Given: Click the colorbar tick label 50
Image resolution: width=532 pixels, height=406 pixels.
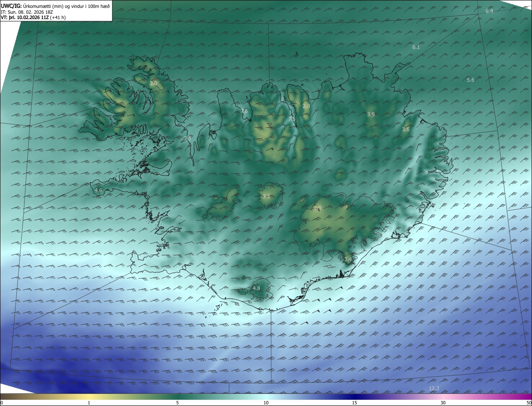Looking at the screenshot, I should (529, 403).
